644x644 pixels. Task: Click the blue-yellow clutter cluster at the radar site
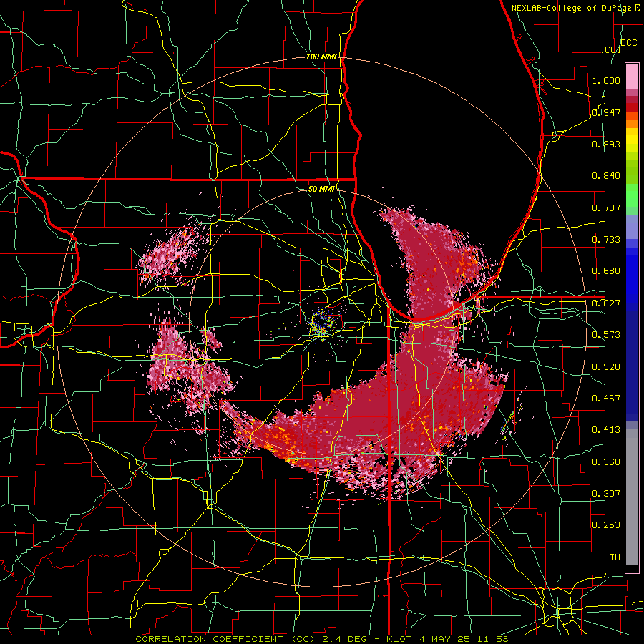pos(323,323)
